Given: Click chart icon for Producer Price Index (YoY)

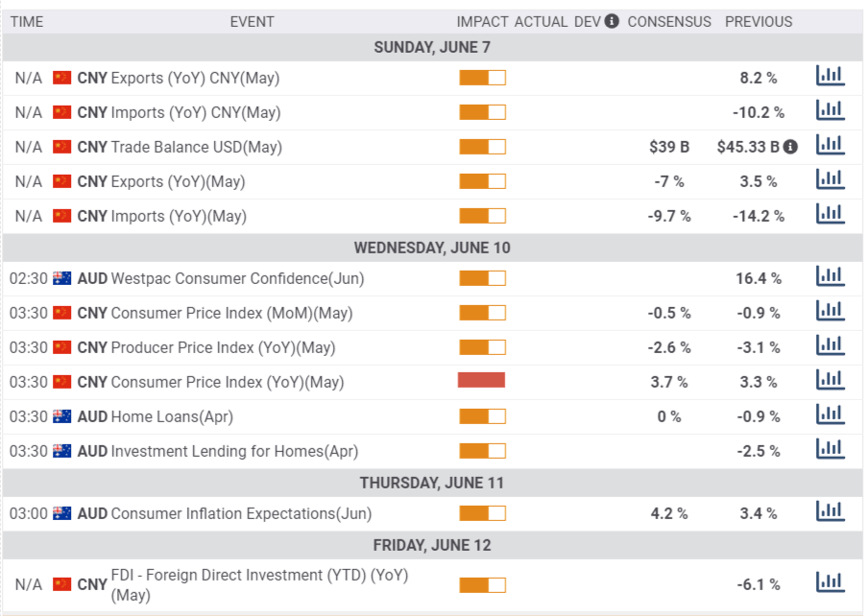Looking at the screenshot, I should point(830,346).
